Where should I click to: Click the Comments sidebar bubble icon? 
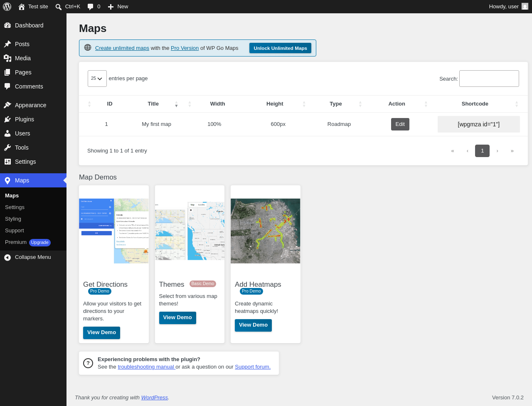[x=7, y=86]
